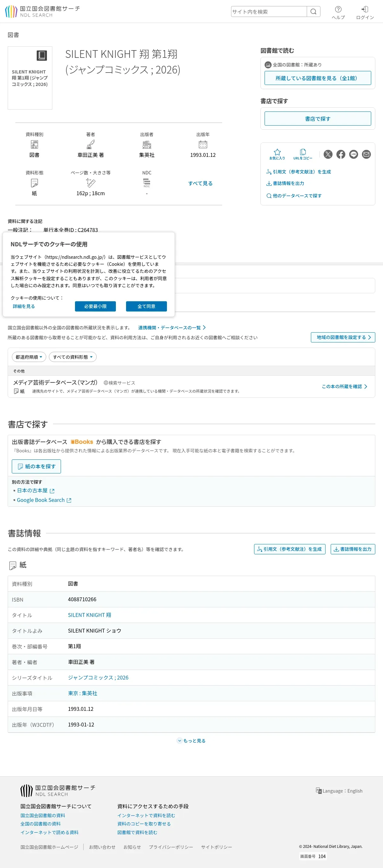
Task: Click the book cover thumbnail
Action: tap(30, 78)
